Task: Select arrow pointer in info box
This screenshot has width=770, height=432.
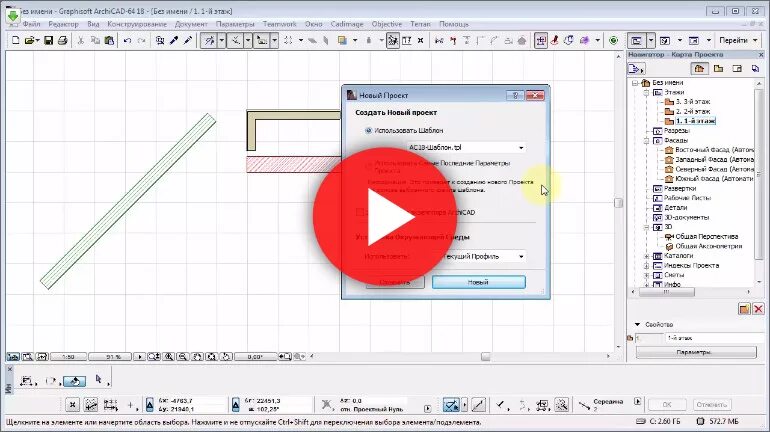Action: [99, 379]
